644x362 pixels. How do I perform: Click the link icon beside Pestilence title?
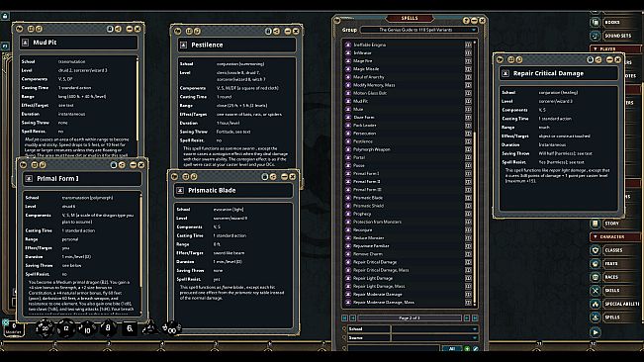(183, 45)
